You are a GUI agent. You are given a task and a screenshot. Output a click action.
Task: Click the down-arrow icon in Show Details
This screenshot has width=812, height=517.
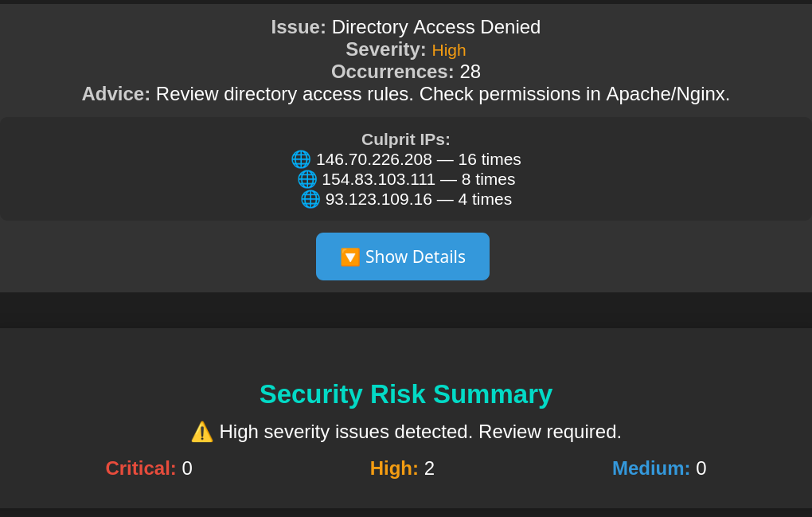pos(350,257)
